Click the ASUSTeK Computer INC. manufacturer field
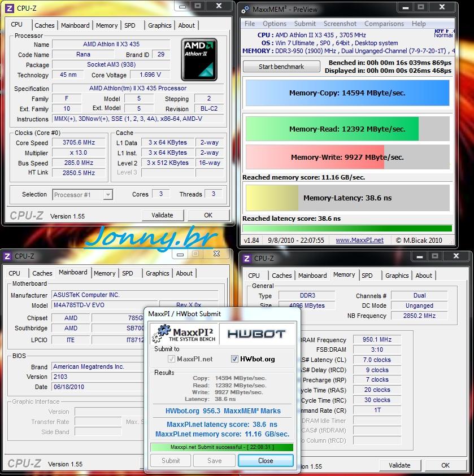This screenshot has width=474, height=476. [135, 295]
